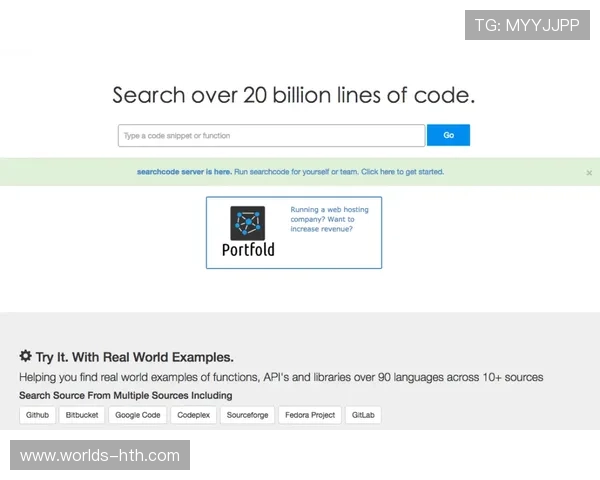The image size is (600, 480).
Task: Pick the Sourceforge source button
Action: click(247, 415)
